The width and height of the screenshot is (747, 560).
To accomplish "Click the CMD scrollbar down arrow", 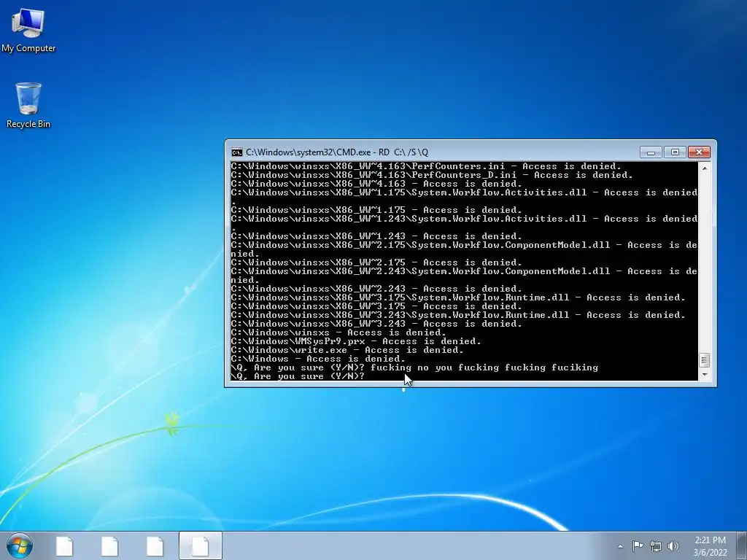I will [705, 375].
